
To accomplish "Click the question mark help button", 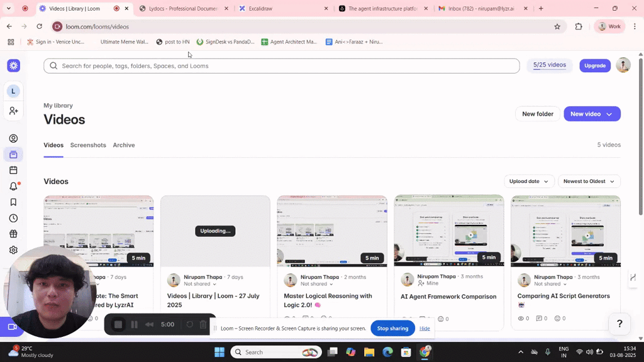I will pyautogui.click(x=619, y=324).
